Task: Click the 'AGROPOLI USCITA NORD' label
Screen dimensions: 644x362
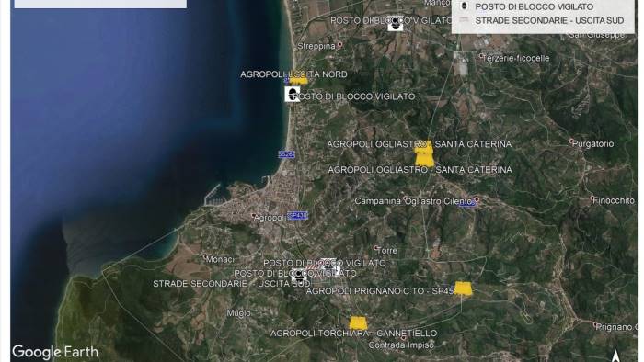Action: point(293,74)
